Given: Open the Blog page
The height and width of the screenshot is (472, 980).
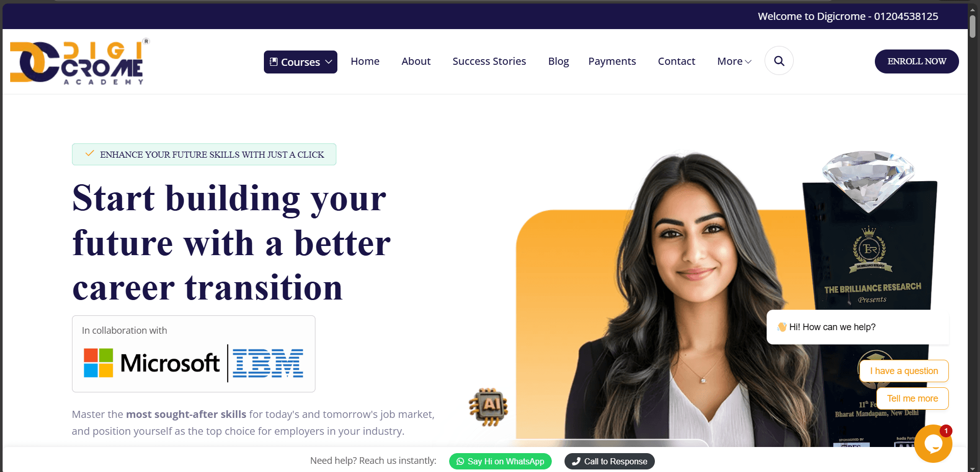Looking at the screenshot, I should click(558, 61).
